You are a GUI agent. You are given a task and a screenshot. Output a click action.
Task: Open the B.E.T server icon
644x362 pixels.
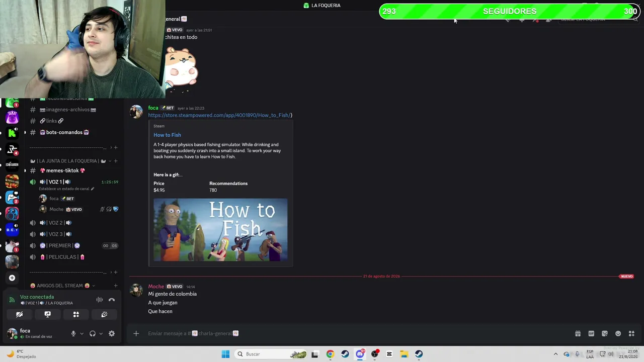[x=12, y=230]
